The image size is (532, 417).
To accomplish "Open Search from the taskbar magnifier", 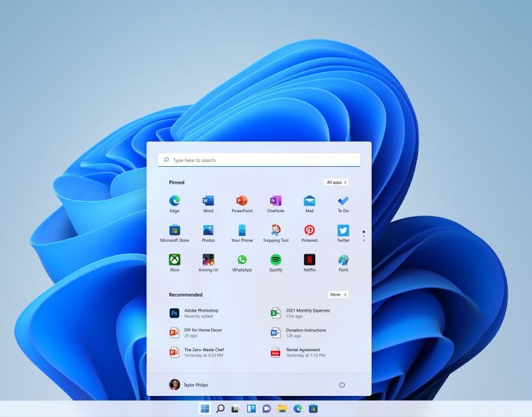I will pyautogui.click(x=220, y=408).
